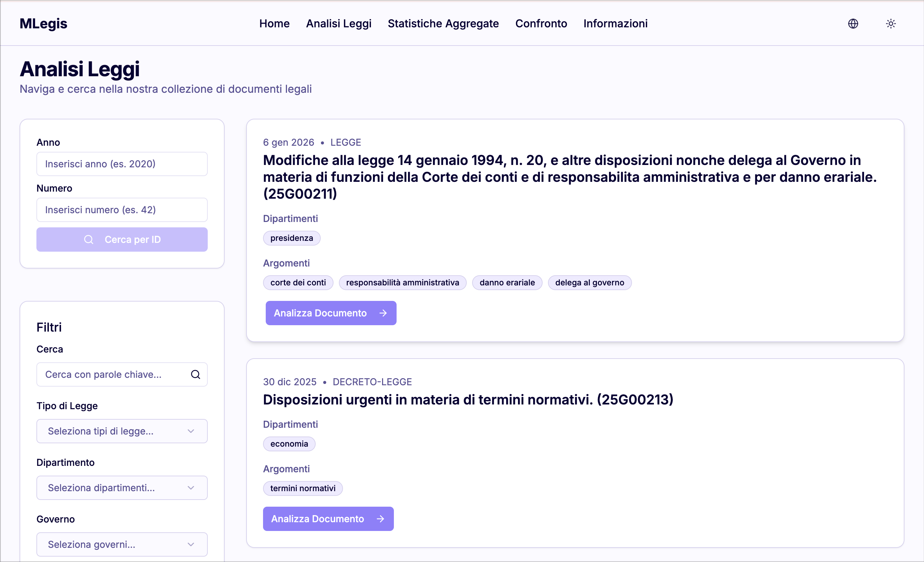
Task: Open the Disposizioni urgenti decreto-legge title
Action: [x=468, y=399]
